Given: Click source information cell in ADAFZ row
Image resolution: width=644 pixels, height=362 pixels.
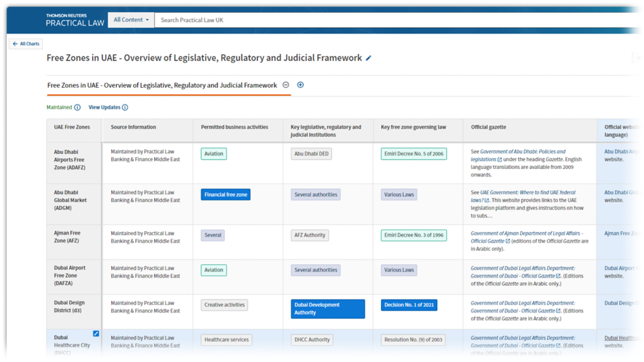Looking at the screenshot, I should point(147,163).
